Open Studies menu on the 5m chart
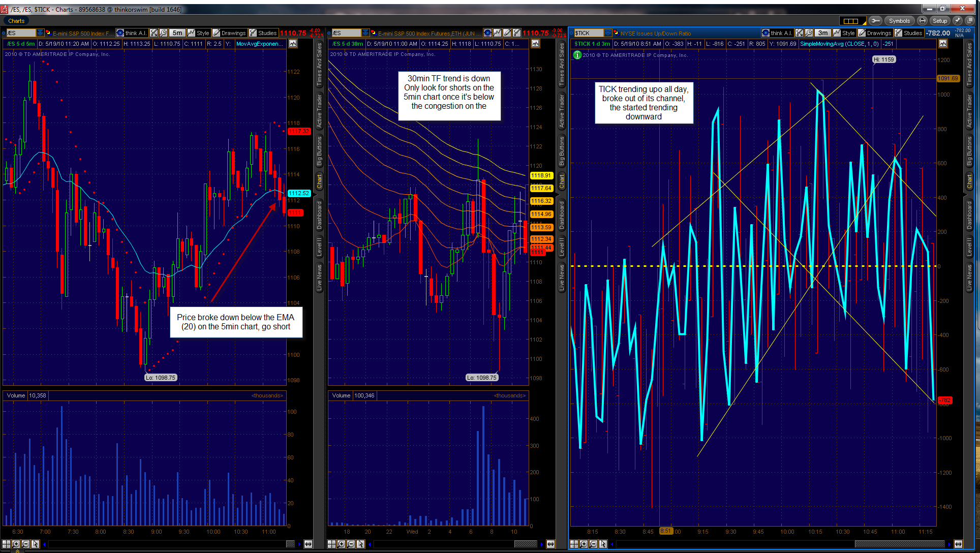The height and width of the screenshot is (553, 980). [x=263, y=33]
